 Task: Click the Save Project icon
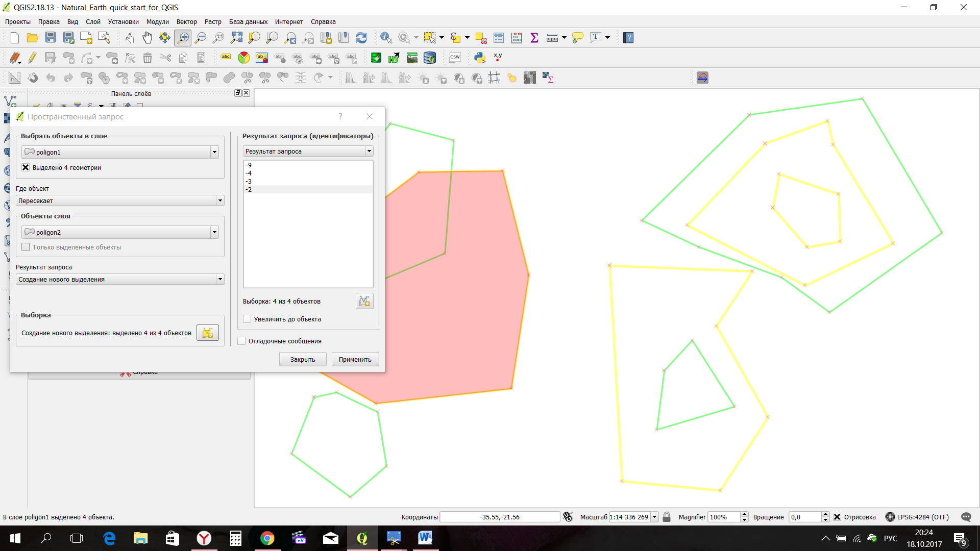click(50, 37)
